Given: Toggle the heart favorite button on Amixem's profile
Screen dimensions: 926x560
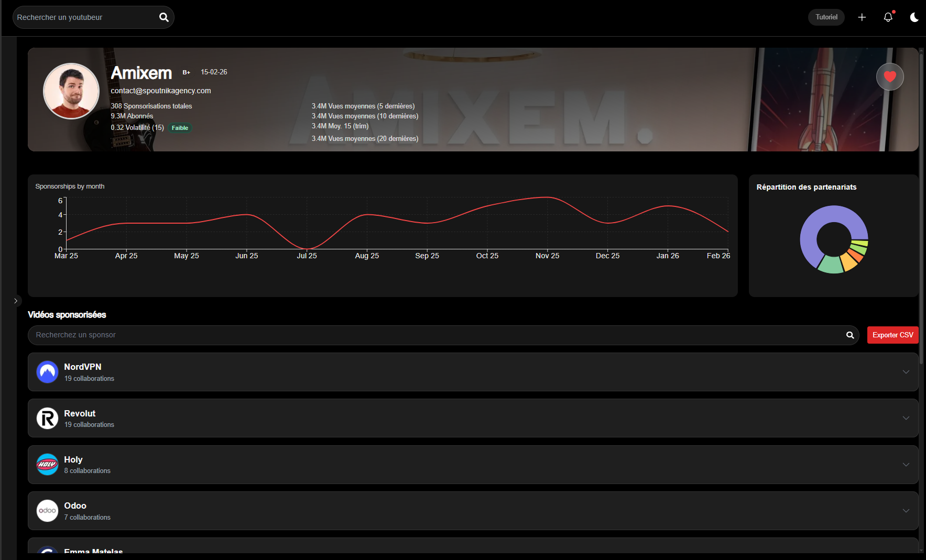Looking at the screenshot, I should click(x=889, y=76).
